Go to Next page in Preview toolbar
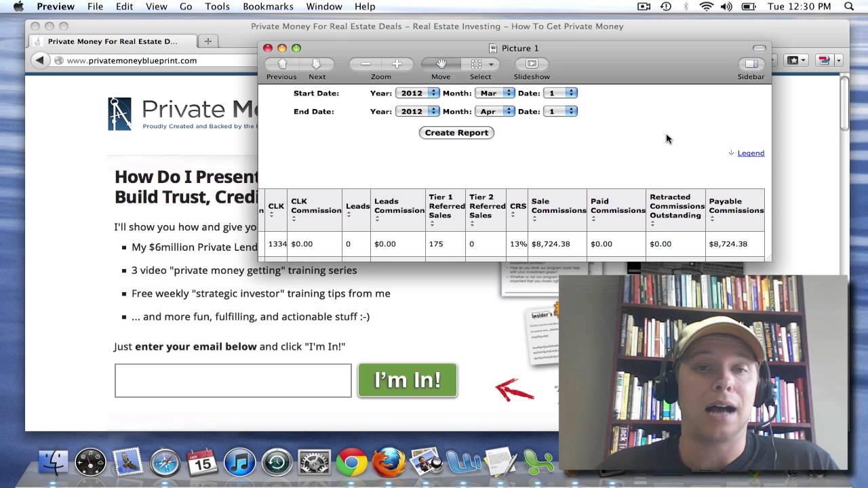Image resolution: width=868 pixels, height=488 pixels. coord(317,64)
